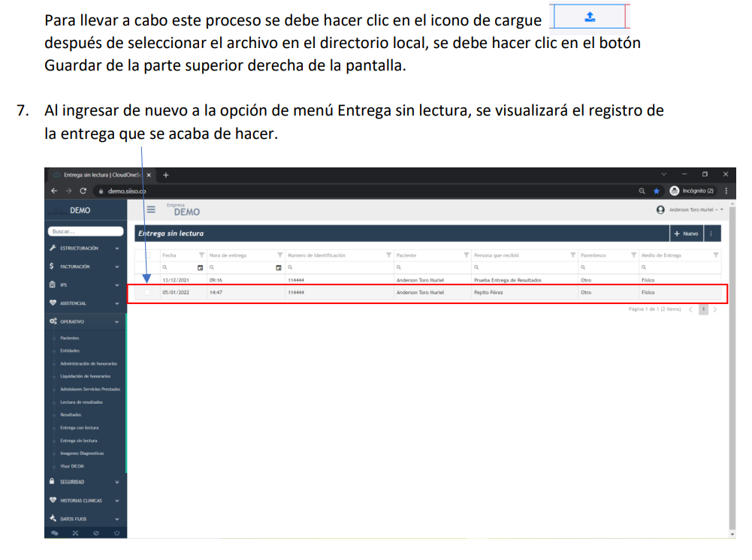The height and width of the screenshot is (560, 752).
Task: Open the filter icon on Medio de Entrega column
Action: (x=715, y=254)
